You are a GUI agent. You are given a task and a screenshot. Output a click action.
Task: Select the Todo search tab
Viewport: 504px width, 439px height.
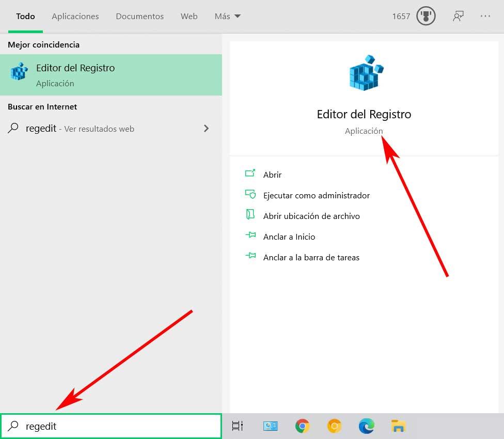click(25, 17)
